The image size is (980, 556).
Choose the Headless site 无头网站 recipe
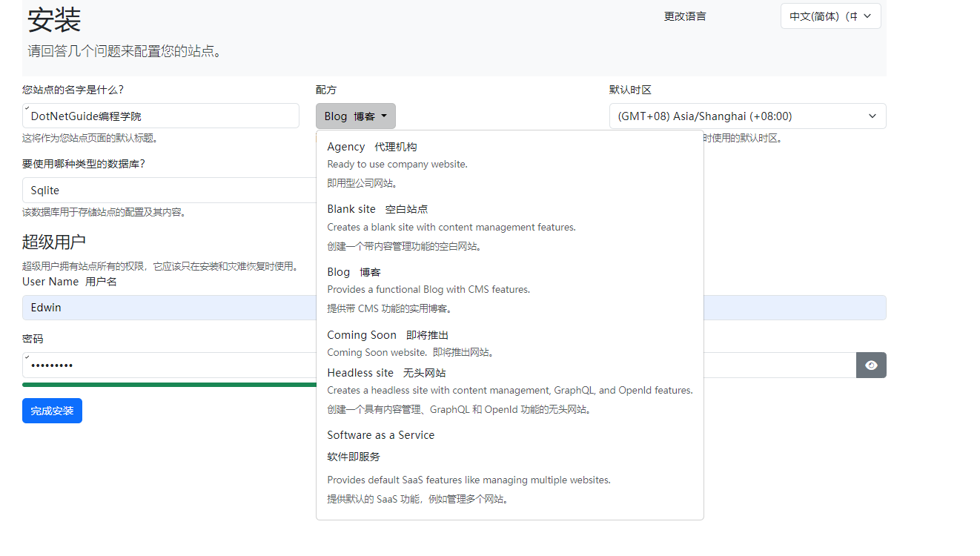pos(386,373)
